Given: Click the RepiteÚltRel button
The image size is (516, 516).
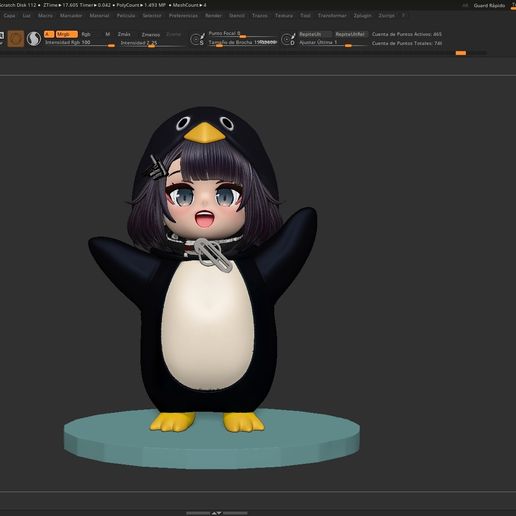Looking at the screenshot, I should tap(351, 34).
